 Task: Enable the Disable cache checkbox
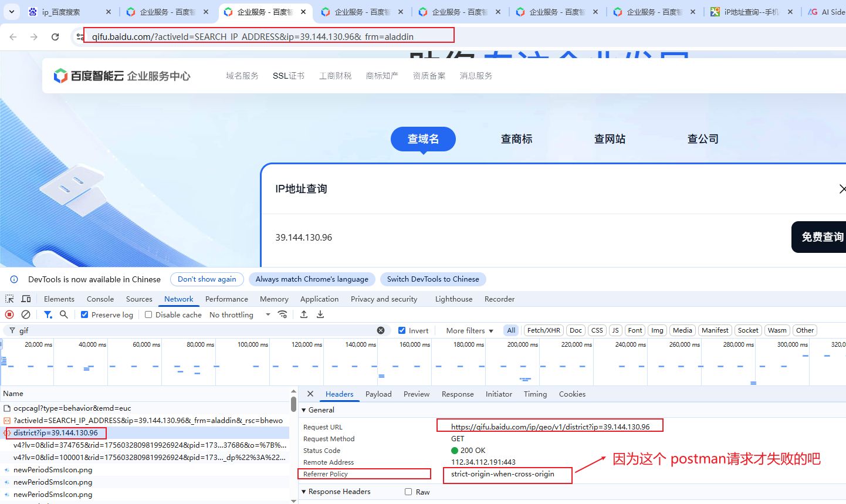148,314
